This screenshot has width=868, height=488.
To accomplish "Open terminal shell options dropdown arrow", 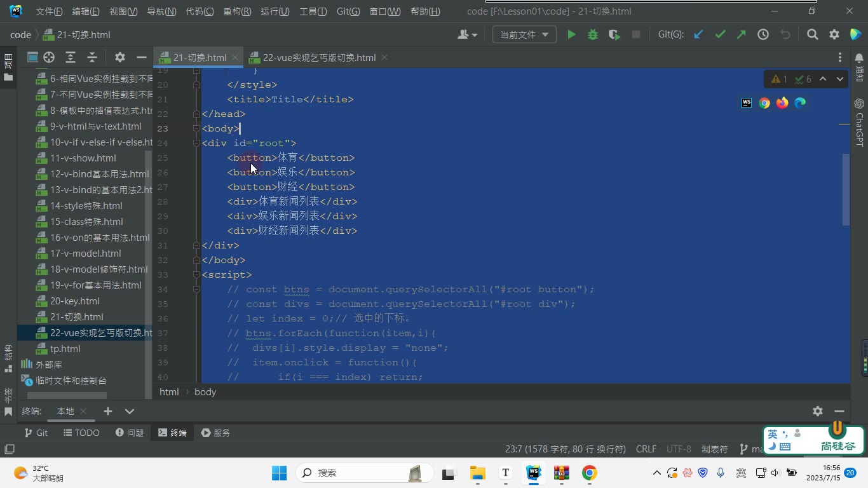I will [x=130, y=411].
